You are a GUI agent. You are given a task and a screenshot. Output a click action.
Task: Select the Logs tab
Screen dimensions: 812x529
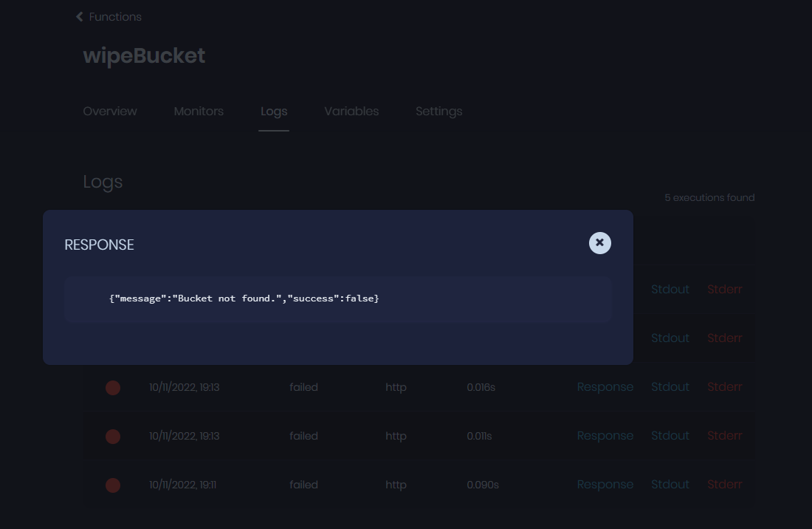point(274,112)
